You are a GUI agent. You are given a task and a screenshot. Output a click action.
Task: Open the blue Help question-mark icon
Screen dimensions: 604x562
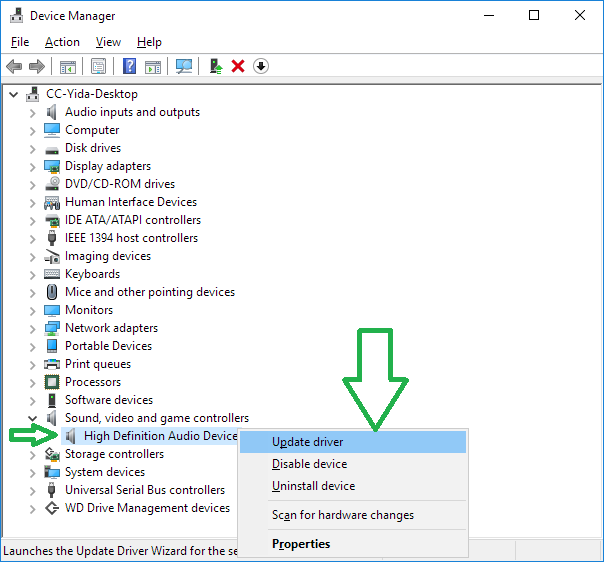(129, 66)
